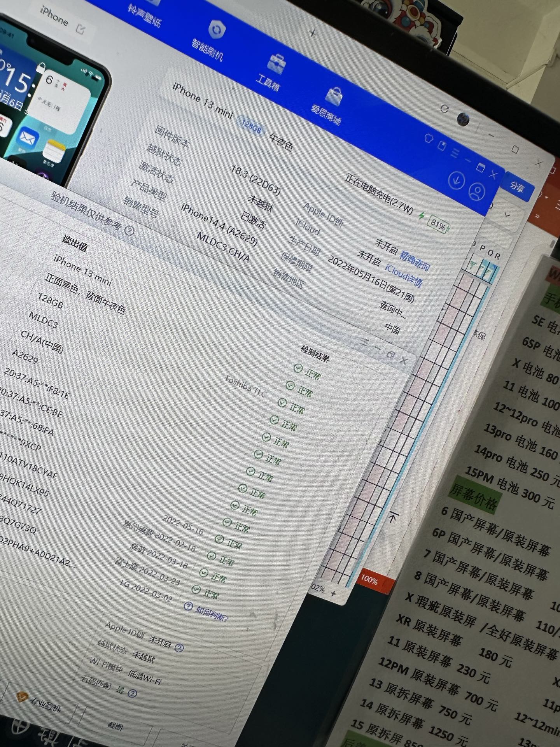
Task: Click firmware value 18.3 (22D63)
Action: 256,180
